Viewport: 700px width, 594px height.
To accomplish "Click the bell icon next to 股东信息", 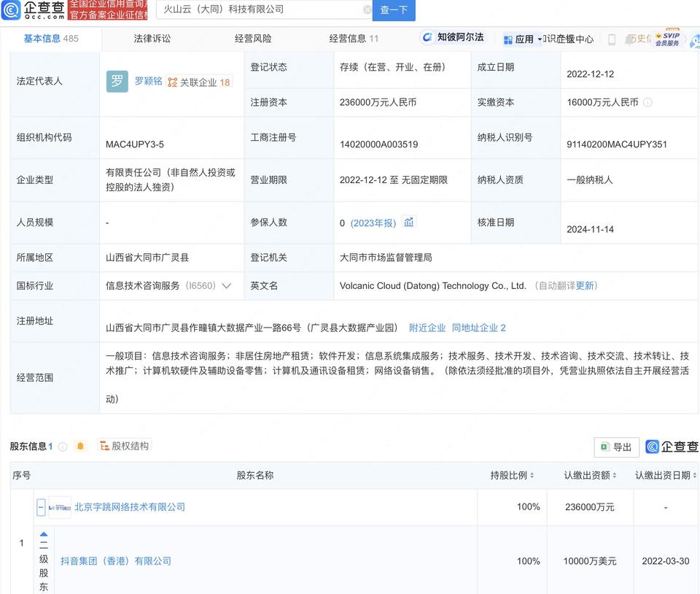I will click(x=80, y=446).
